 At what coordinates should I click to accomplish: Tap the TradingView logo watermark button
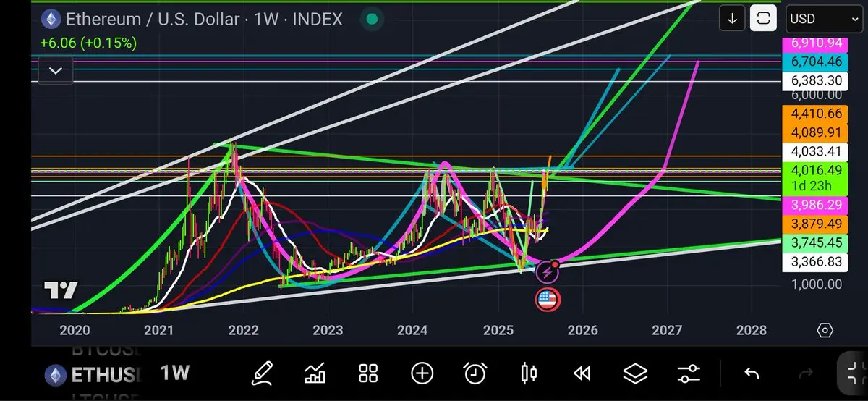point(61,290)
